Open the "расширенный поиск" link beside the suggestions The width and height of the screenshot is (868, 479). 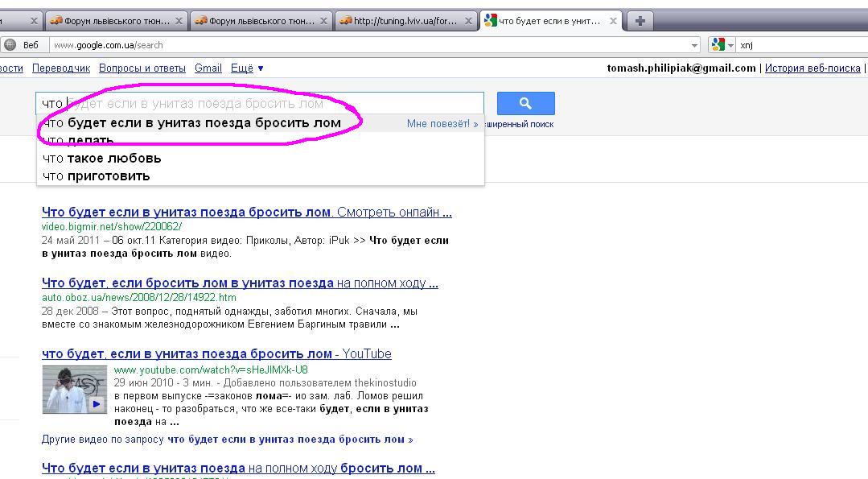pyautogui.click(x=519, y=124)
